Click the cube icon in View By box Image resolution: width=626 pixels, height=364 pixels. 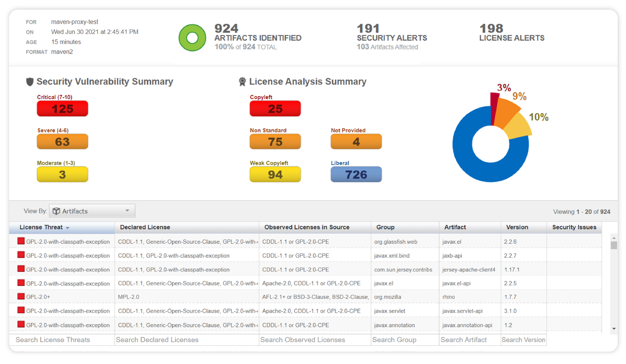(x=56, y=211)
